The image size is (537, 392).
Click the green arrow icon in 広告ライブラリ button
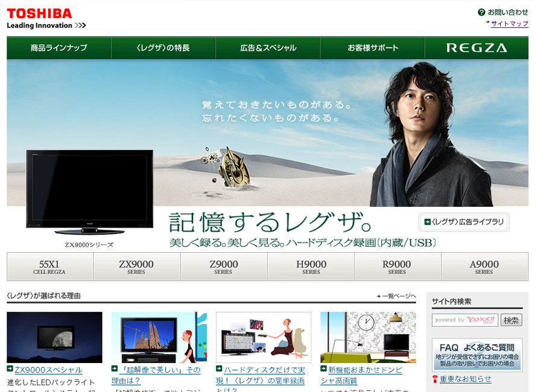coord(427,222)
